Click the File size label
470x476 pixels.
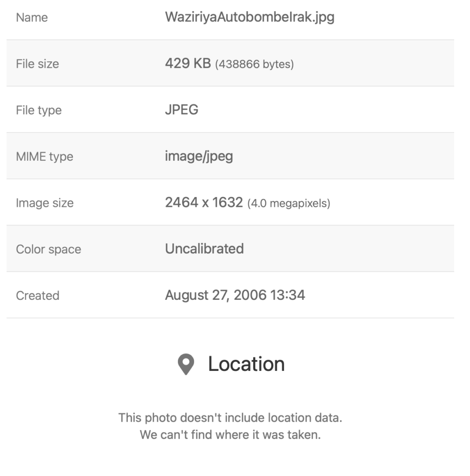click(x=37, y=64)
